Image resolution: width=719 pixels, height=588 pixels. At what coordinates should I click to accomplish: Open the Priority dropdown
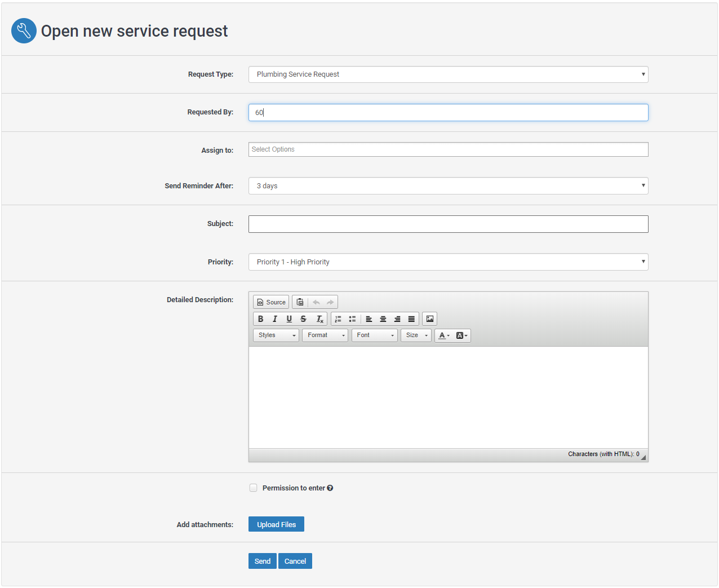(448, 262)
